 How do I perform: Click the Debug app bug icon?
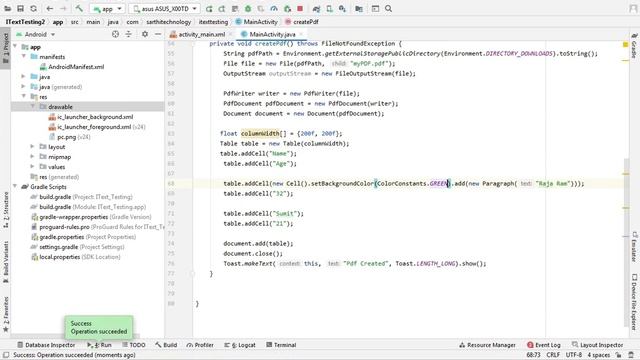[248, 8]
